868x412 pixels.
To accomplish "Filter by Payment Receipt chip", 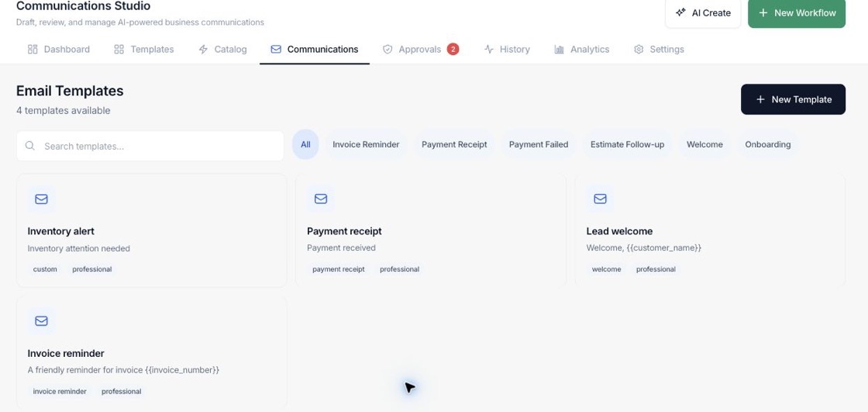I will tap(454, 145).
